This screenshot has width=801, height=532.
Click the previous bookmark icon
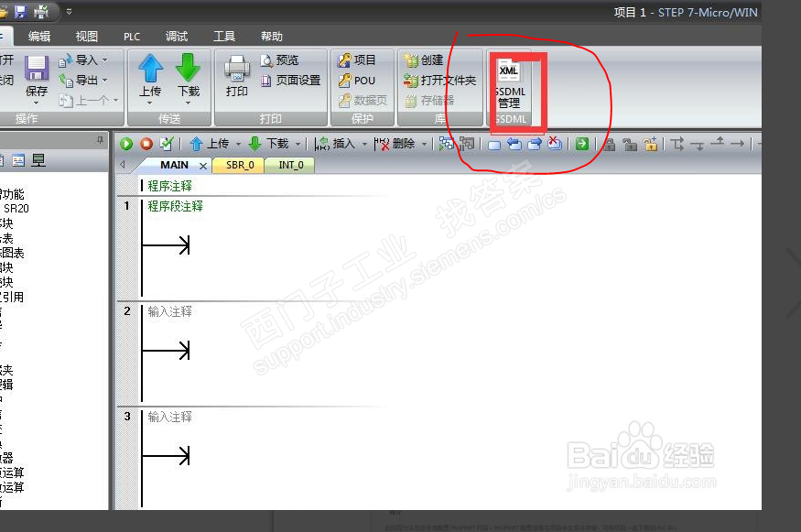point(514,144)
